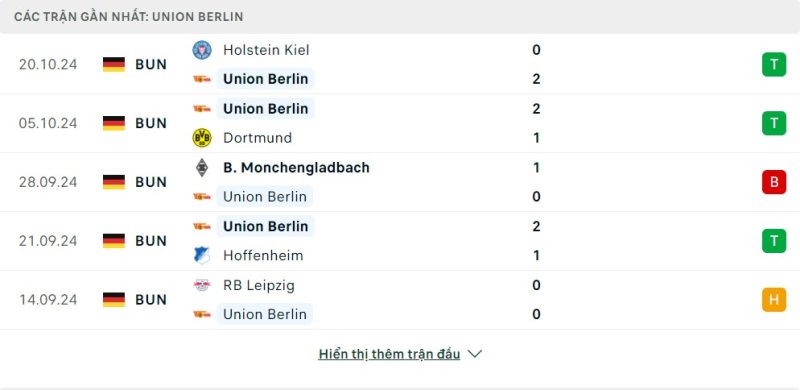This screenshot has height=390, width=800.
Task: Open the Hiển thị thêm trận đấu link
Action: click(389, 354)
